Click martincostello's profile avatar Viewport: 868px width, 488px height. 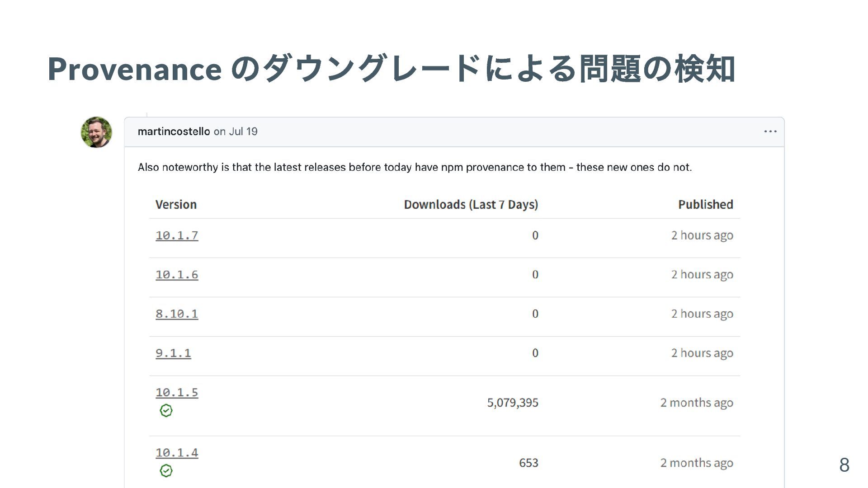(96, 132)
